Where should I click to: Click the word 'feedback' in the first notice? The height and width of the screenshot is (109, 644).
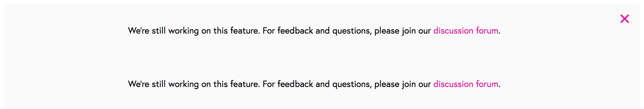295,31
